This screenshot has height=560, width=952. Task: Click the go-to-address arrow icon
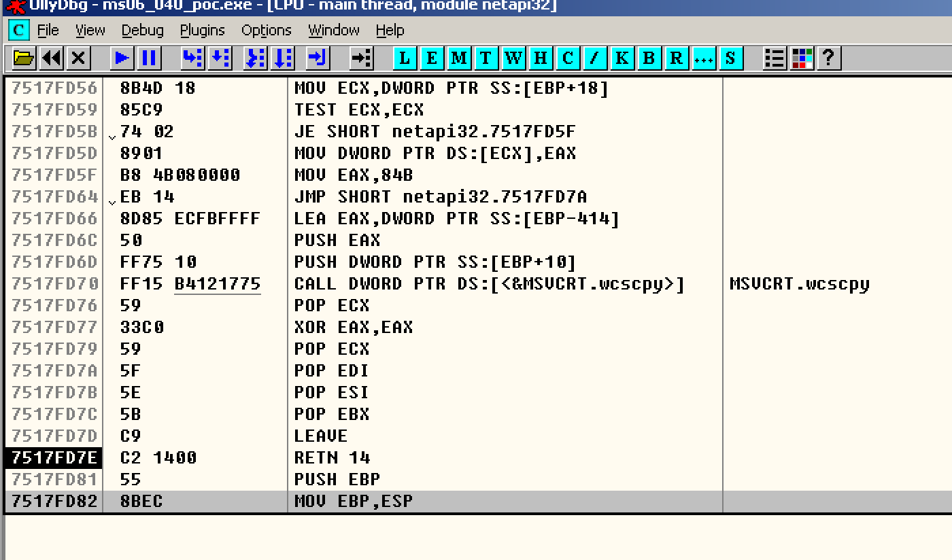(361, 58)
